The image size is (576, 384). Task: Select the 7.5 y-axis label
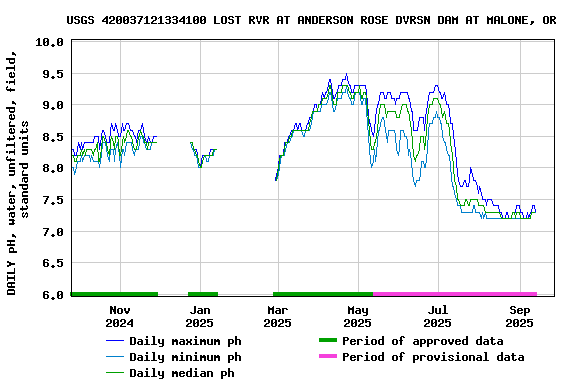point(53,200)
